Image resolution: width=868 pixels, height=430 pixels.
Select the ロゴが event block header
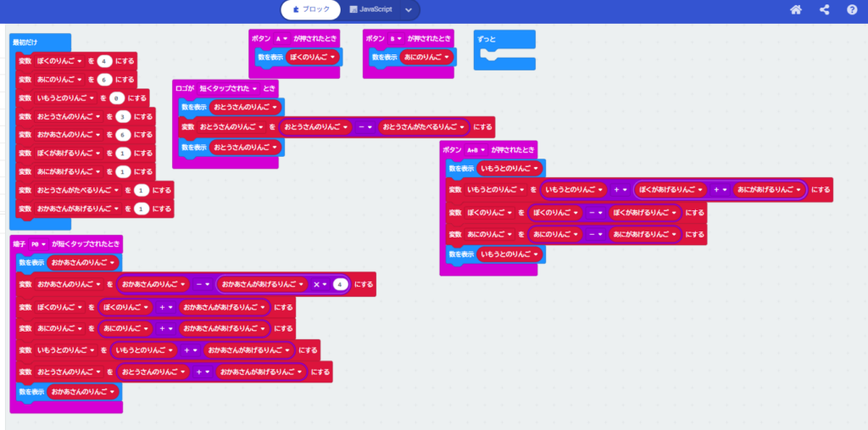225,88
